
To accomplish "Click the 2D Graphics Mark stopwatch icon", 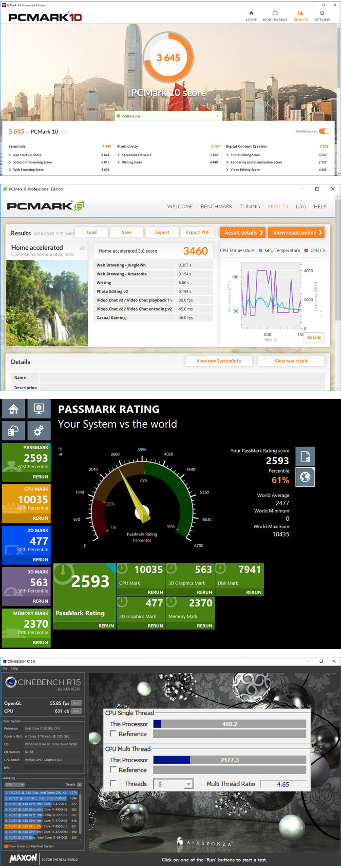I will tap(122, 602).
